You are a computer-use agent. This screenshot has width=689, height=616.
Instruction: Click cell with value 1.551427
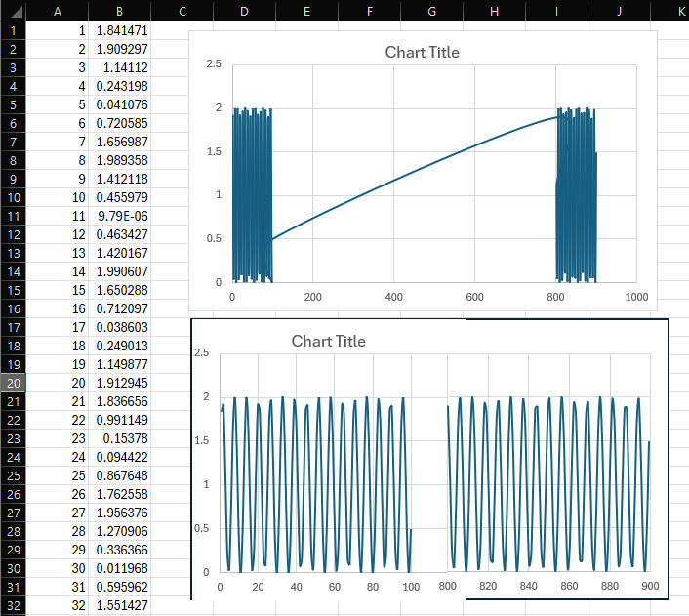119,605
